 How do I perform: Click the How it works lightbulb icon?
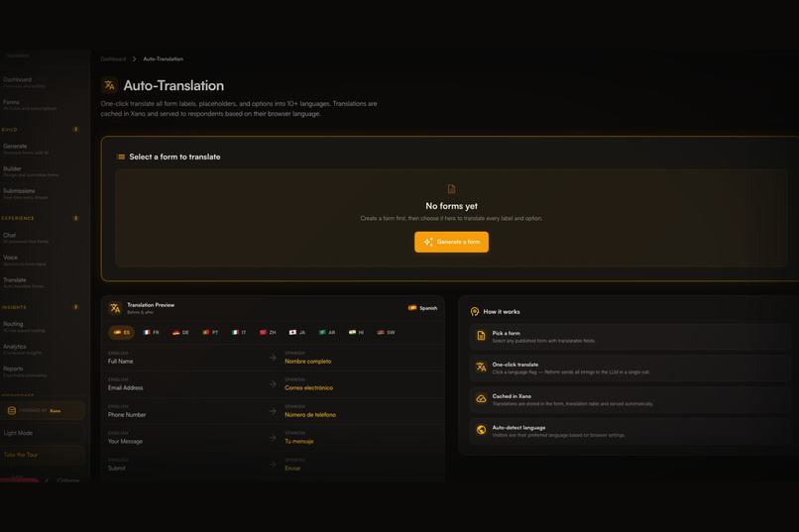(475, 311)
